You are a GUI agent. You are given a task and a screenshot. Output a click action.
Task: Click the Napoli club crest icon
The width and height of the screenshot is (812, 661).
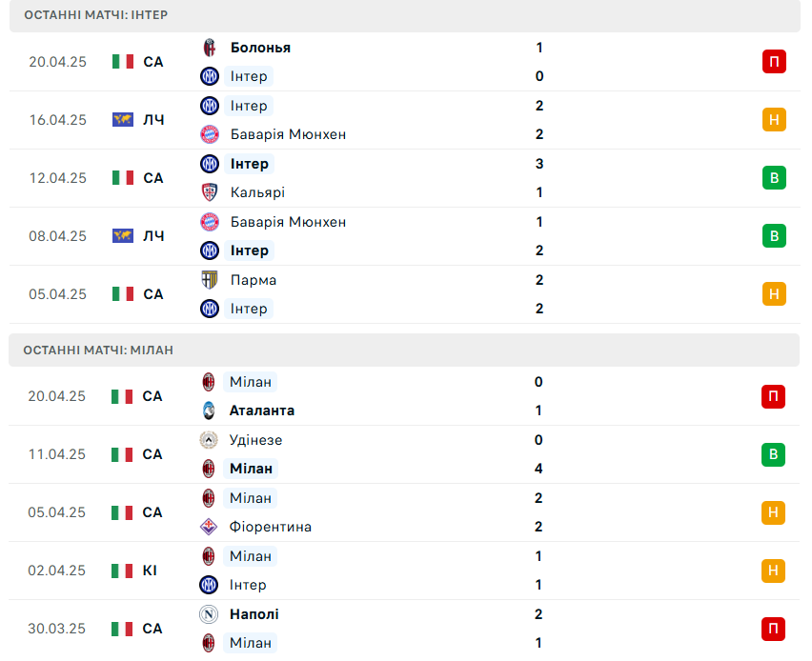208,614
